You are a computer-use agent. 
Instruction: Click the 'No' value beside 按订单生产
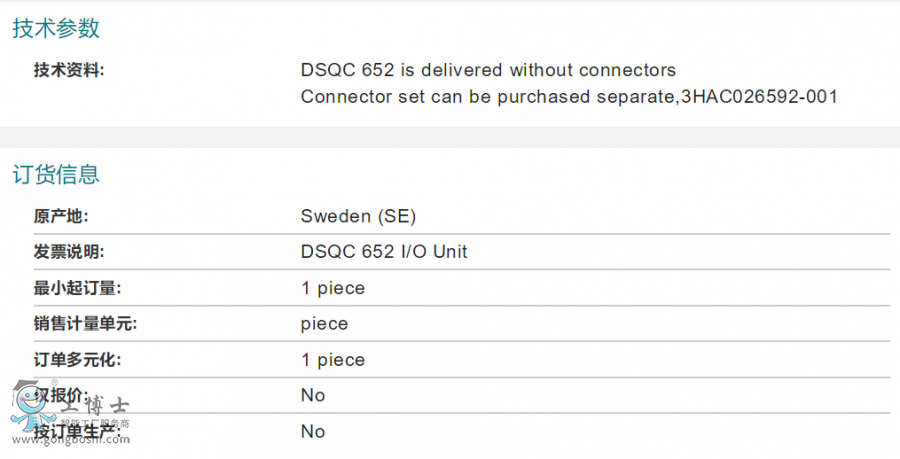pyautogui.click(x=313, y=432)
